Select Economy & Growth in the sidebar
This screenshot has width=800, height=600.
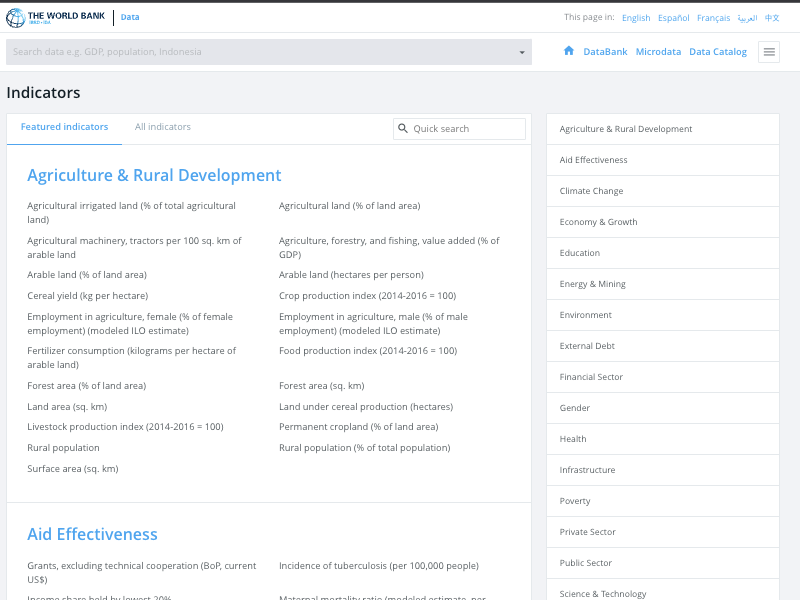pyautogui.click(x=663, y=222)
